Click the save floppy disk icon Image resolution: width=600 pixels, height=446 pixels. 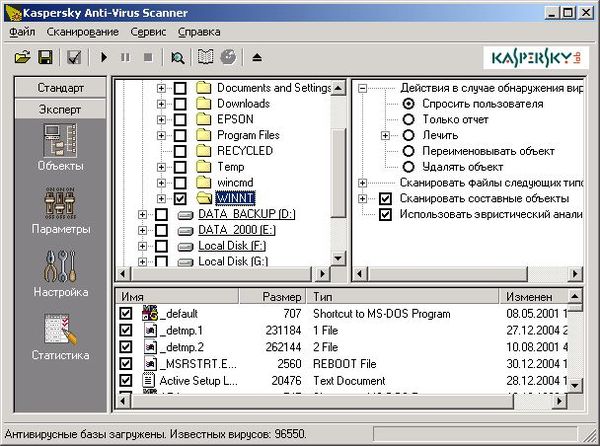point(46,57)
